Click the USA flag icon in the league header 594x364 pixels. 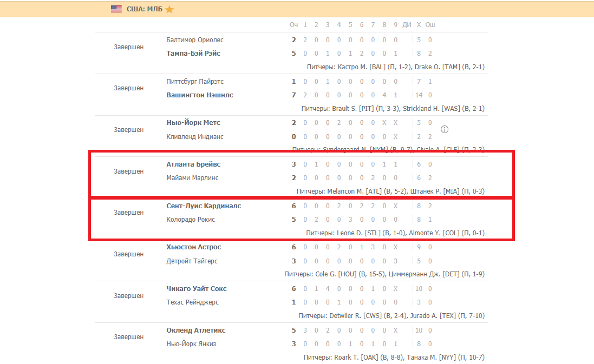(116, 9)
